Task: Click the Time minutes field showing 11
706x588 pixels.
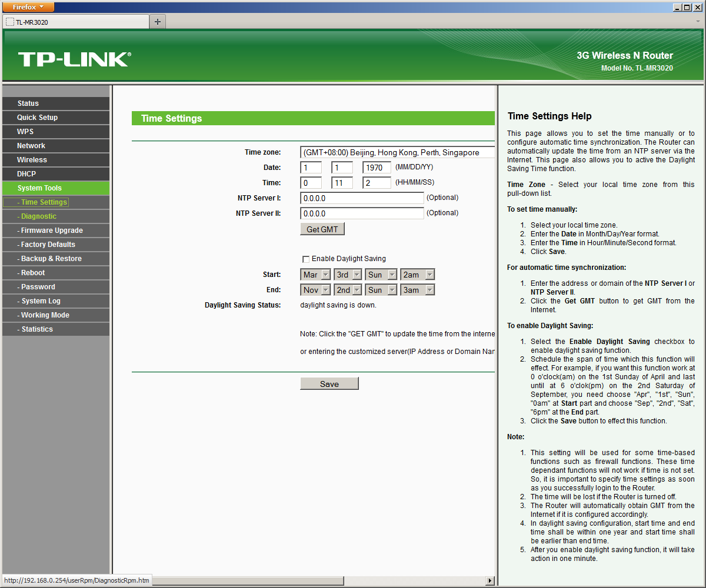Action: 342,183
